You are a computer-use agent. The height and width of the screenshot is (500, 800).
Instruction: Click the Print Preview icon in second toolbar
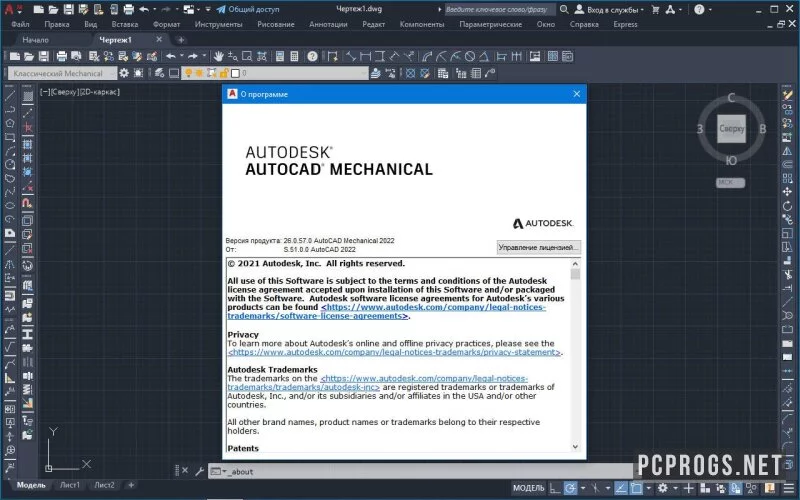coord(77,56)
